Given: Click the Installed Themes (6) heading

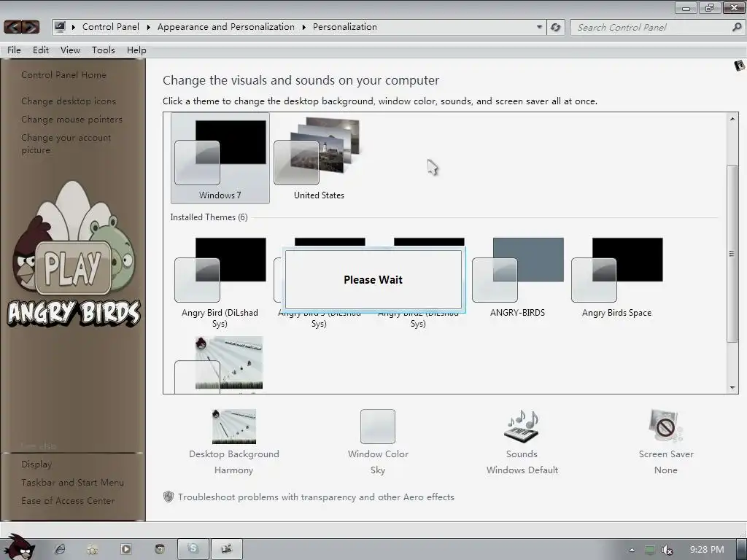Looking at the screenshot, I should [209, 217].
